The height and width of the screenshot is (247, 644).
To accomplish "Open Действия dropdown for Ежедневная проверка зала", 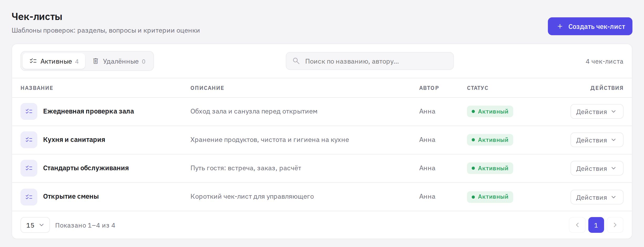I will 597,111.
